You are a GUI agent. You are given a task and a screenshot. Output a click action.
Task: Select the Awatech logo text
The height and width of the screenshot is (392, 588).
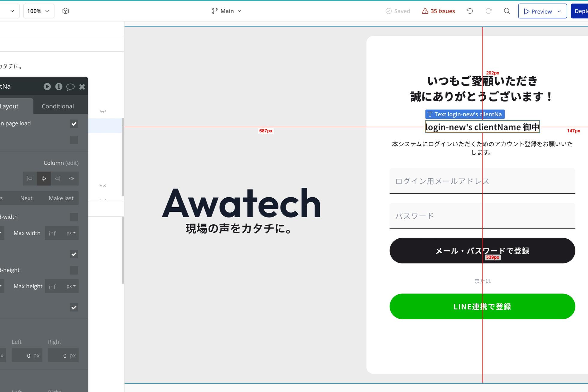[241, 203]
